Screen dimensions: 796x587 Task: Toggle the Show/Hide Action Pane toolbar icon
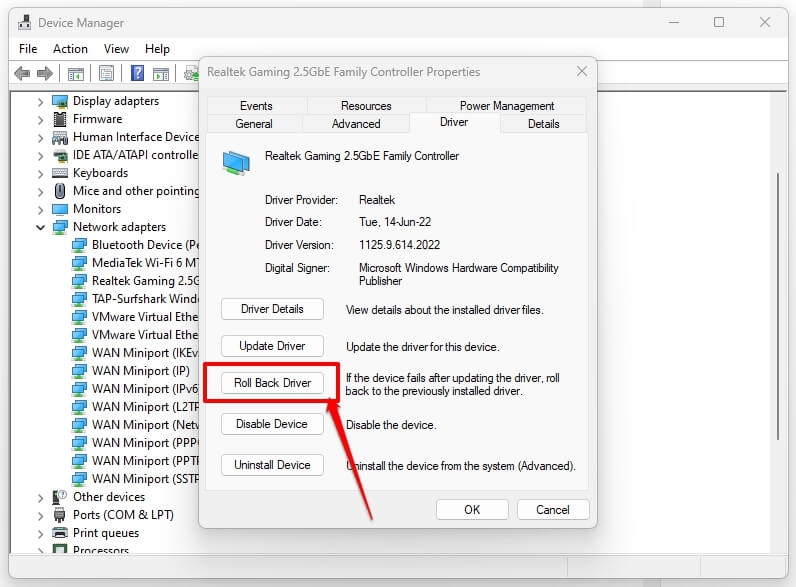coord(161,74)
